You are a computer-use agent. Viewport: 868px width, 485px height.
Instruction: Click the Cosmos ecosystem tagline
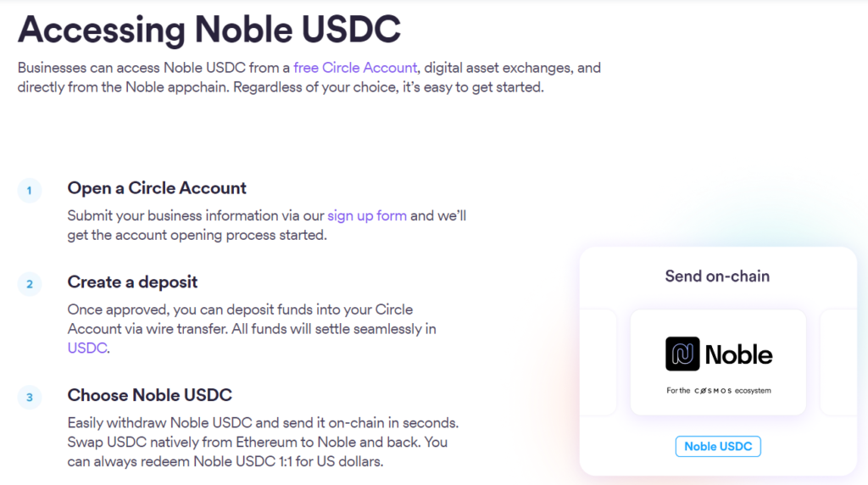coord(718,391)
